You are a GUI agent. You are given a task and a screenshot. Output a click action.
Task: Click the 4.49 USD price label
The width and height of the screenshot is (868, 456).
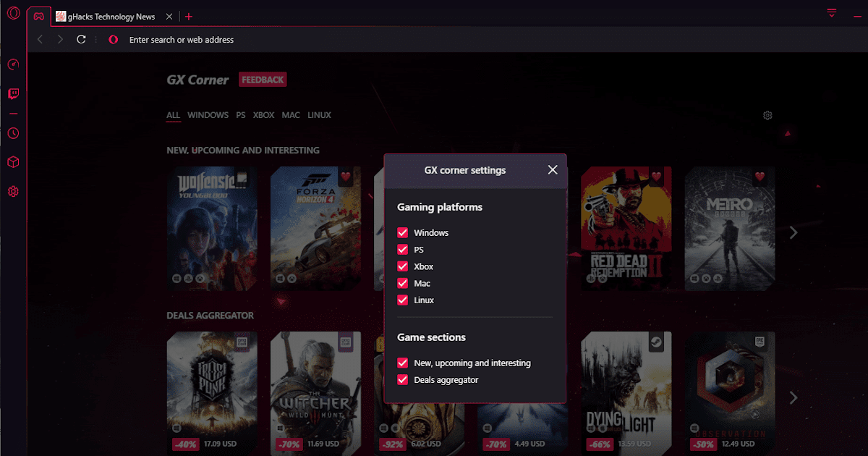[529, 444]
